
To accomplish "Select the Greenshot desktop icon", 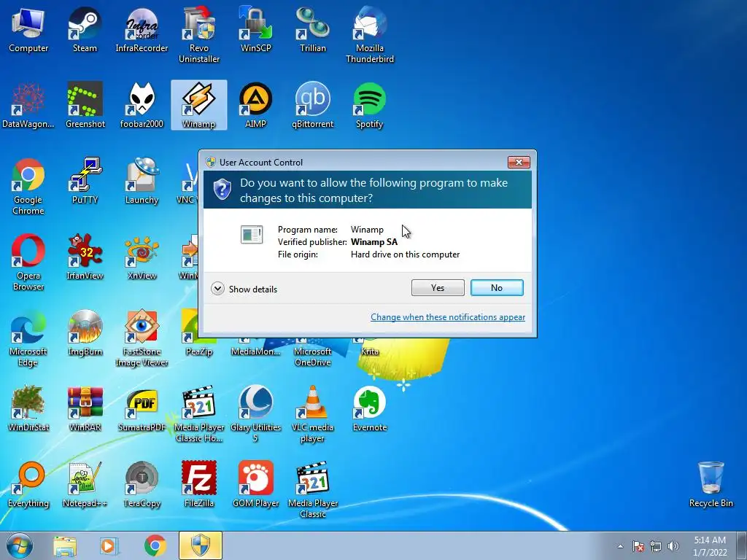I will [85, 106].
